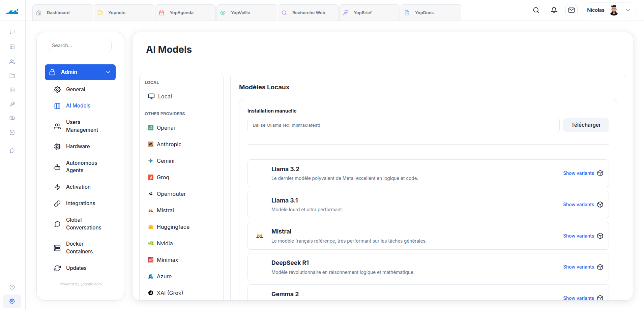Click the Docker Containers server icon

[x=57, y=248]
